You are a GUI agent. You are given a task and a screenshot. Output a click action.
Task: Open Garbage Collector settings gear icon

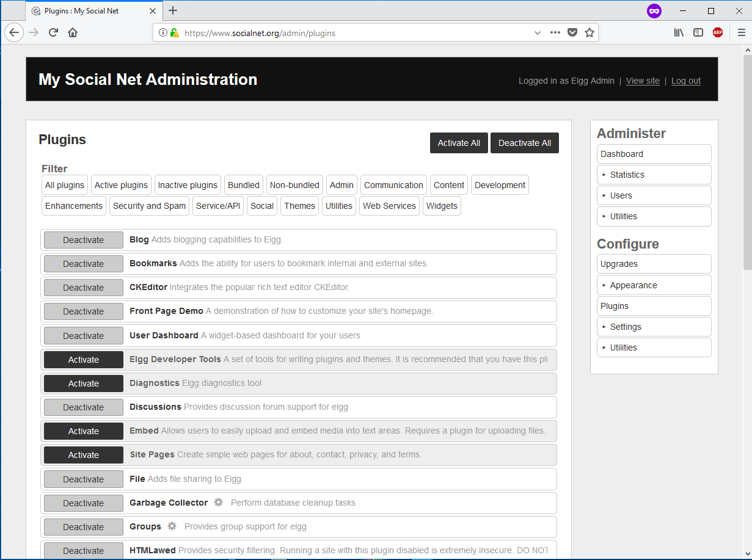coord(219,503)
